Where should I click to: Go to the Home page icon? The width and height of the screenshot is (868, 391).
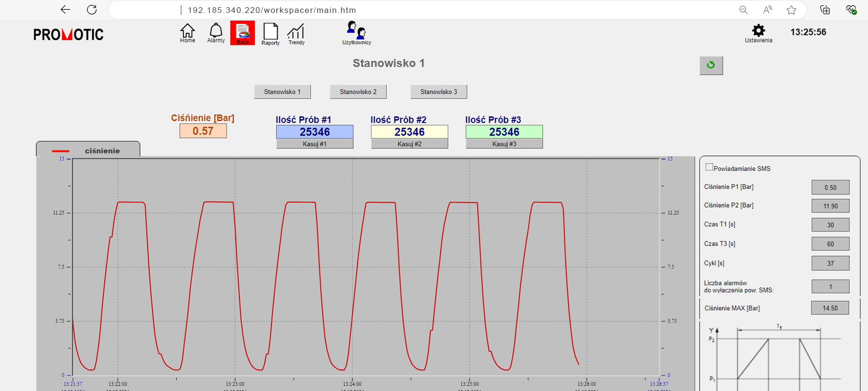click(187, 34)
